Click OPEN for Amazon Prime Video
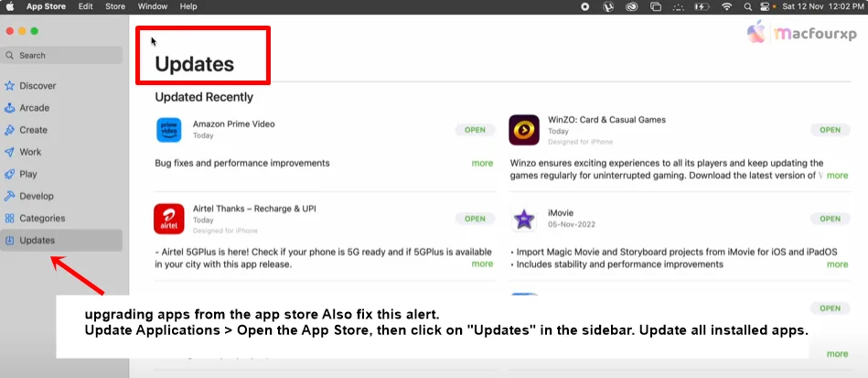The width and height of the screenshot is (868, 378). (475, 130)
